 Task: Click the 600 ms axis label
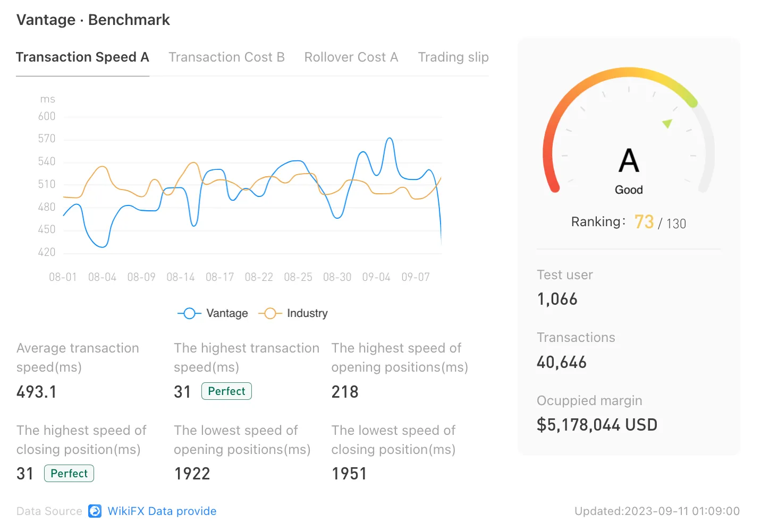click(x=47, y=116)
